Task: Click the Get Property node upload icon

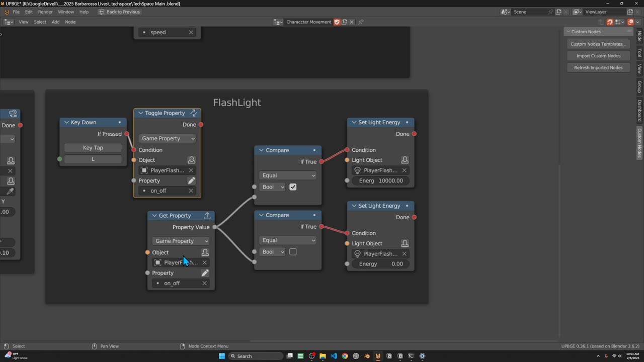Action: 207,216
